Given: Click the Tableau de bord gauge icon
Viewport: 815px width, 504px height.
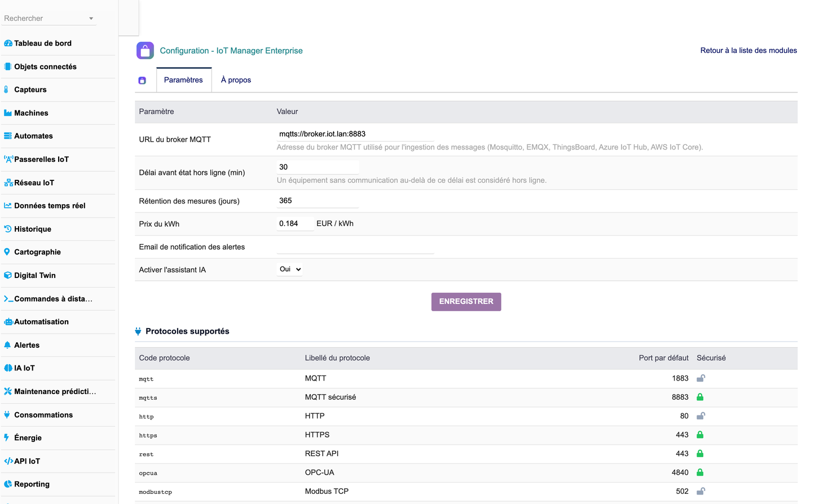Looking at the screenshot, I should [8, 43].
